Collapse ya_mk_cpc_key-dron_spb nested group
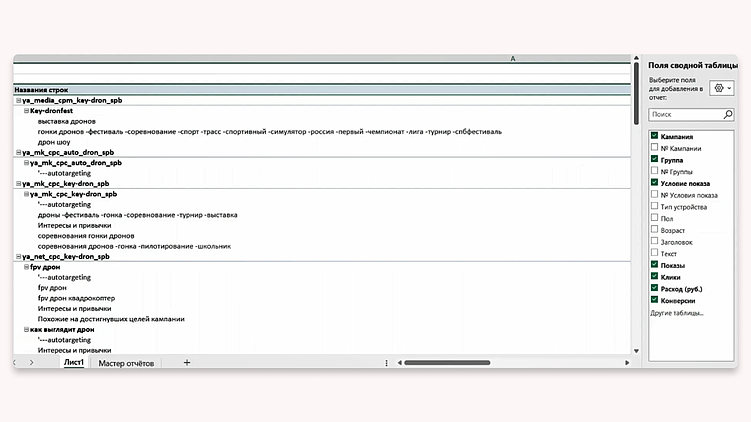This screenshot has width=751, height=422. point(26,194)
